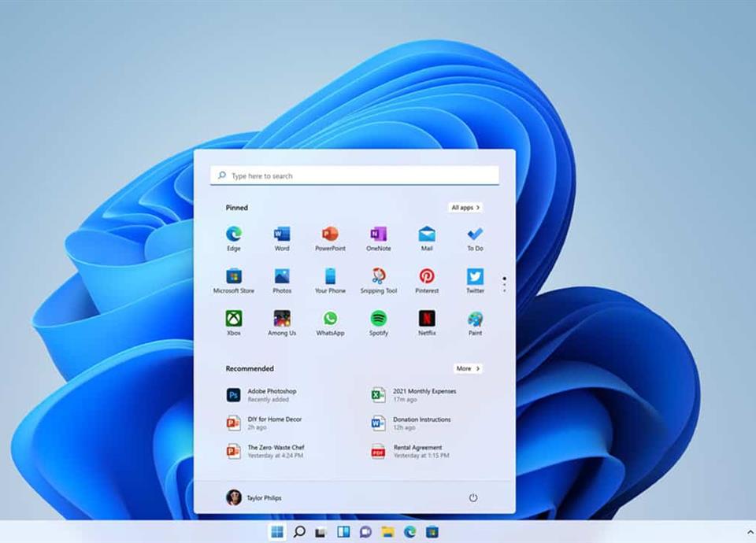Show More recommended items
Screen dimensions: 756x543
467,368
